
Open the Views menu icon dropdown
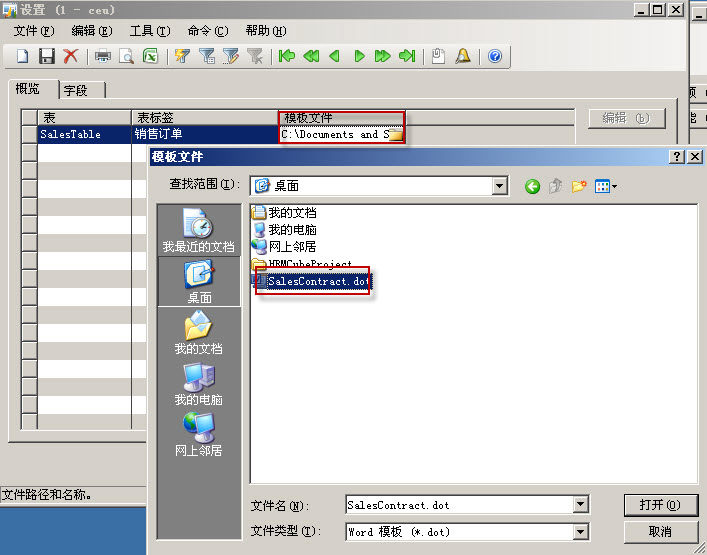pos(606,186)
